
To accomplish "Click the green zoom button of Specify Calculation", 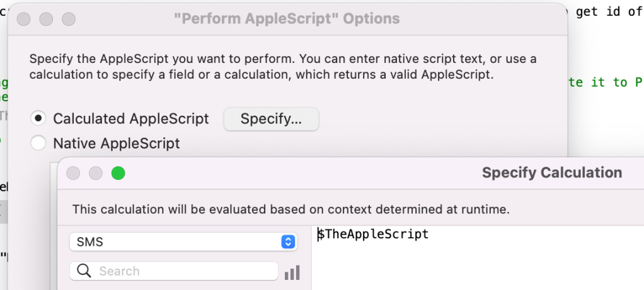I will pos(118,173).
